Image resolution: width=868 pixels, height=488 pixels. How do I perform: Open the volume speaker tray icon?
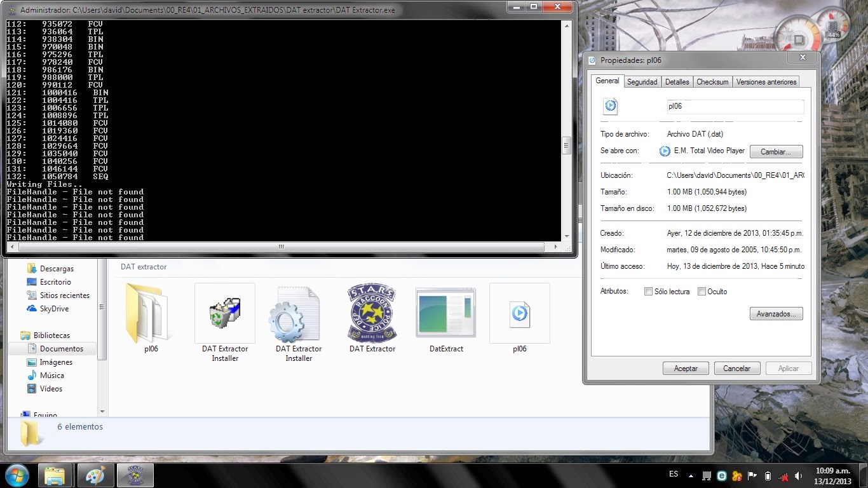coord(798,475)
